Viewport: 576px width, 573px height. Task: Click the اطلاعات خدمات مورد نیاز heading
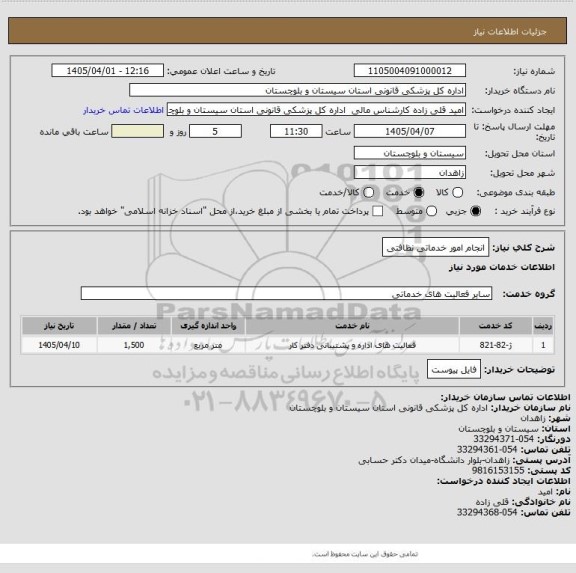[x=502, y=267]
